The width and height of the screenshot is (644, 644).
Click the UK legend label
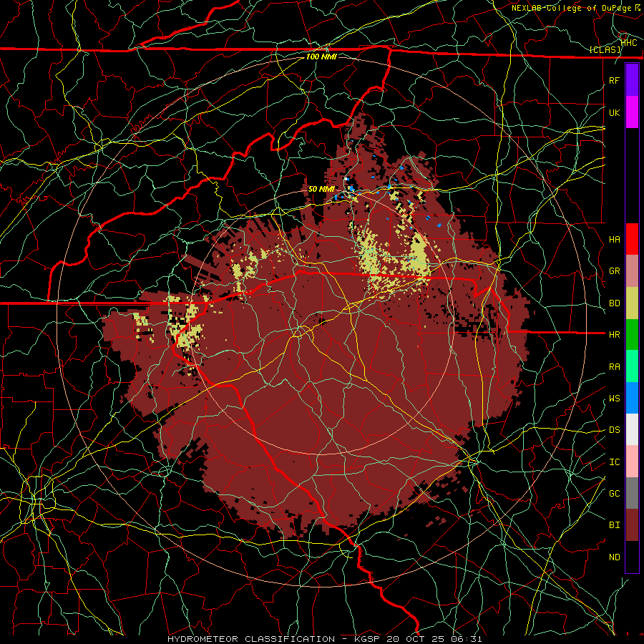coord(615,112)
